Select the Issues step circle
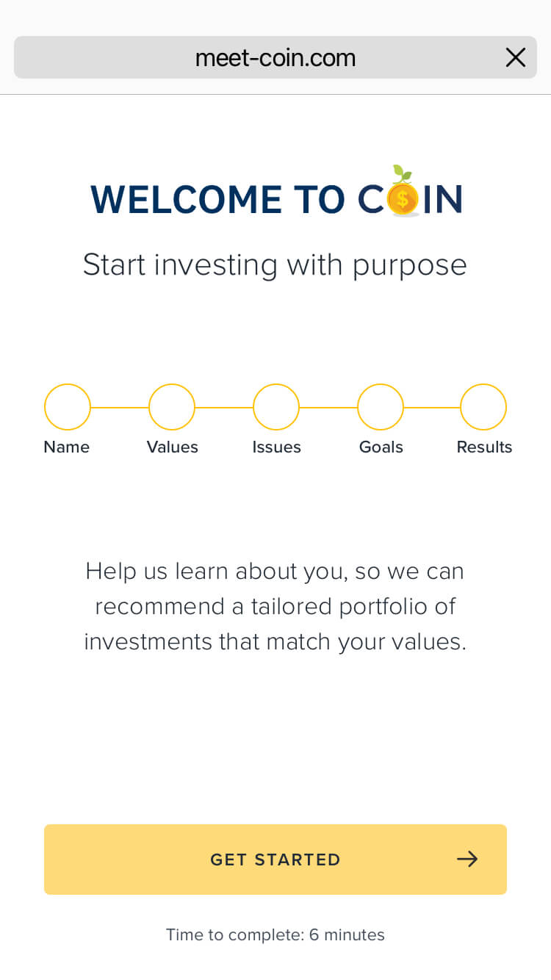Screen dimensions: 551x980 (x=276, y=407)
